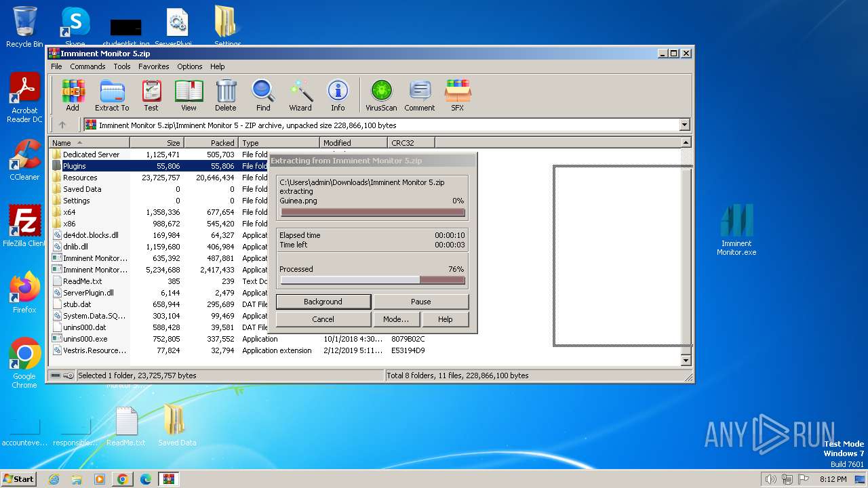The width and height of the screenshot is (868, 488).
Task: Select the Plugins folder row
Action: tap(159, 166)
